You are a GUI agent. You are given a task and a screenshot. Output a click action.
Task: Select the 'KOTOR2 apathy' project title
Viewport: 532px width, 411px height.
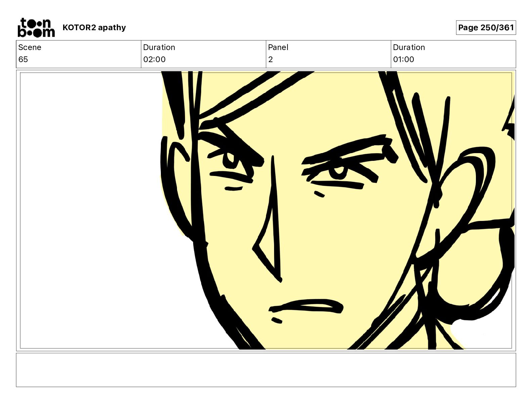point(94,28)
